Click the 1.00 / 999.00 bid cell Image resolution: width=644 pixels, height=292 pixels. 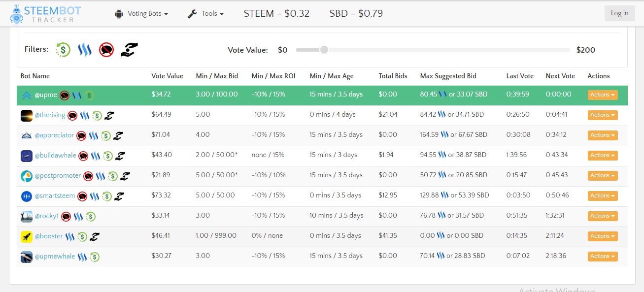(216, 235)
